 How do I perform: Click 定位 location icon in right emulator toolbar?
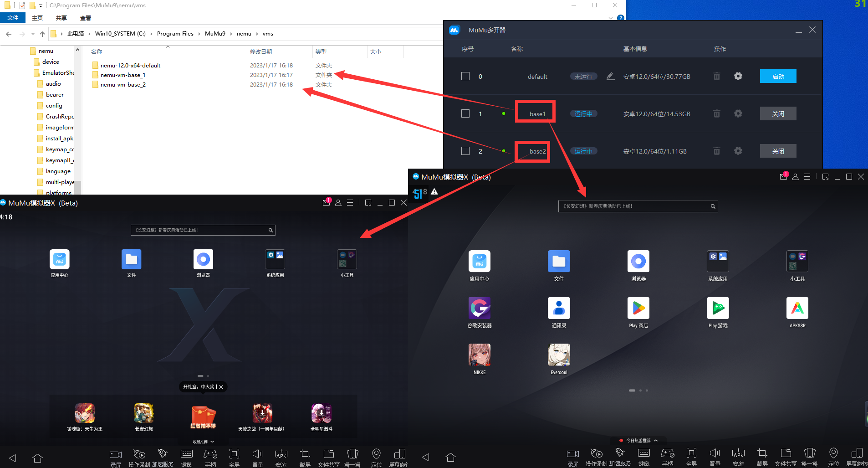pos(833,453)
